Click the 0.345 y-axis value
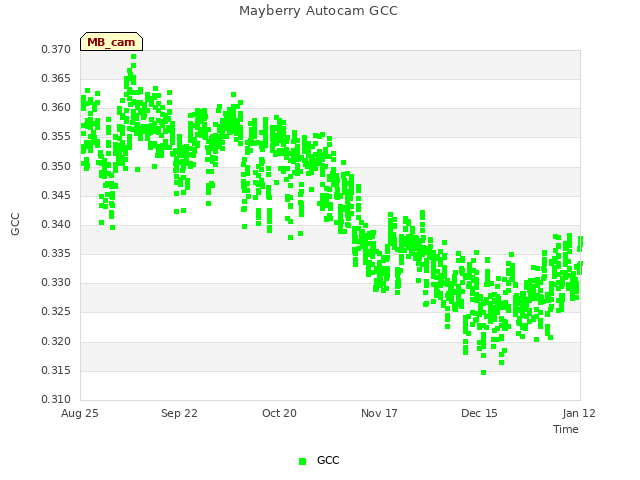Screen dimensions: 640x480 (x=56, y=195)
